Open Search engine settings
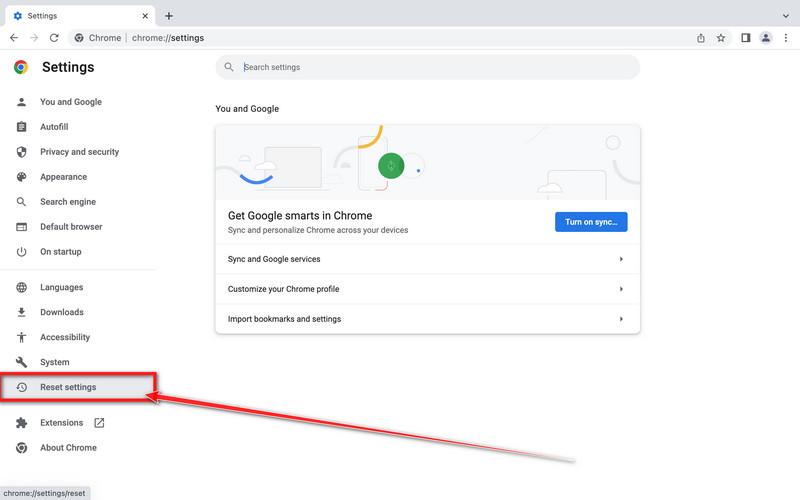Viewport: 800px width, 500px height. click(x=68, y=202)
